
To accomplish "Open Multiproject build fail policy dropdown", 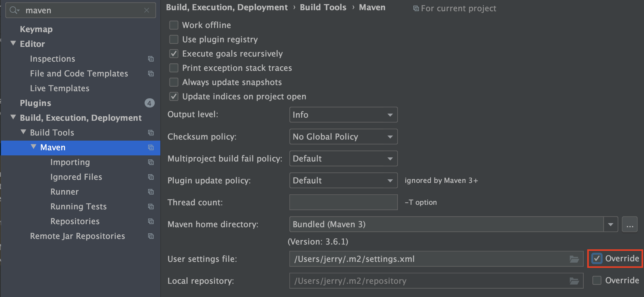I will pyautogui.click(x=343, y=158).
